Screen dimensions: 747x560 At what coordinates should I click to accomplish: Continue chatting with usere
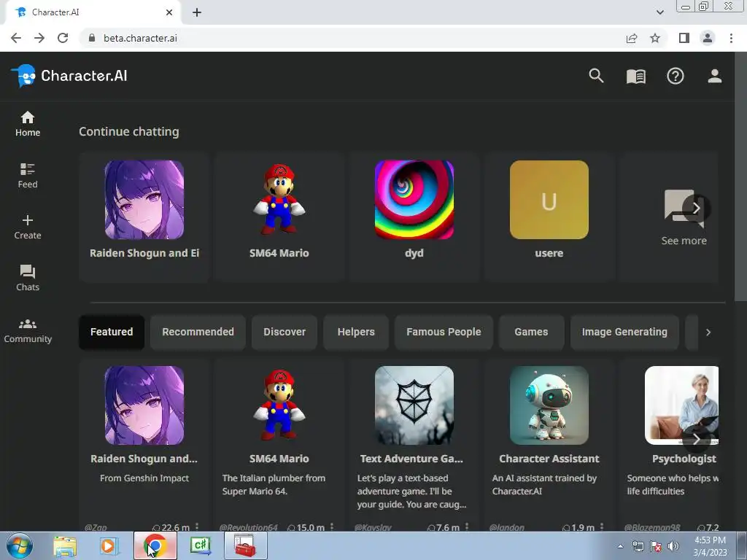click(x=549, y=217)
